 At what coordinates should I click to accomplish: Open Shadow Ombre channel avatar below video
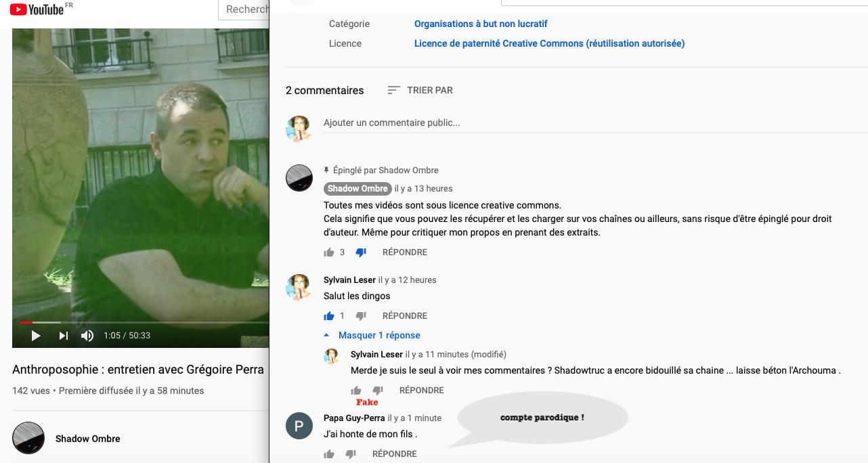28,439
